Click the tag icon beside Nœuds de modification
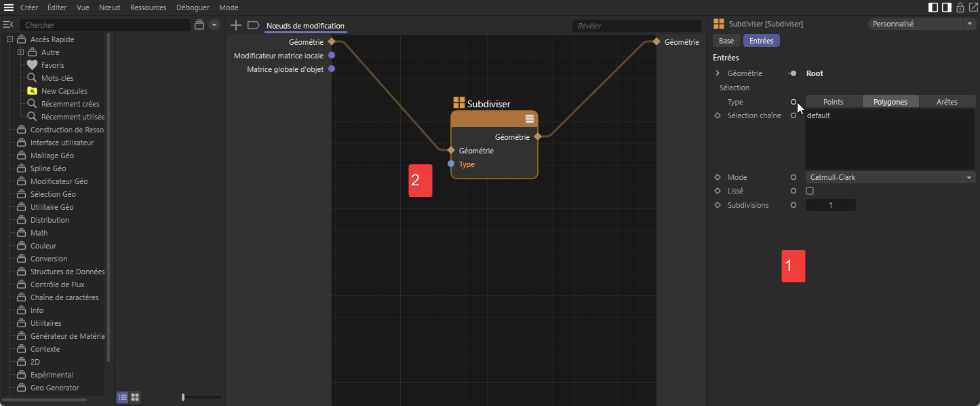The height and width of the screenshot is (406, 980). pos(253,26)
